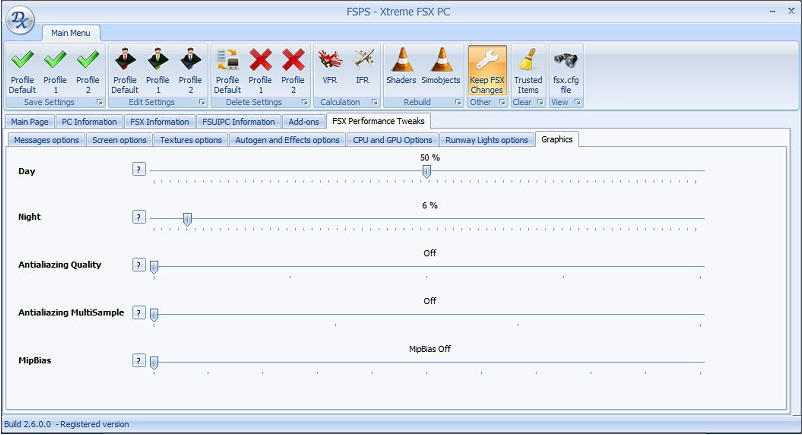Image resolution: width=802 pixels, height=435 pixels.
Task: Switch to the FSX Information tab
Action: pos(160,122)
